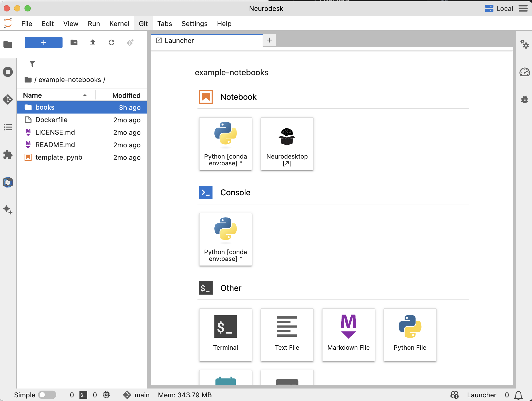Toggle the Simple interface mode switch
This screenshot has width=532, height=401.
pyautogui.click(x=47, y=395)
